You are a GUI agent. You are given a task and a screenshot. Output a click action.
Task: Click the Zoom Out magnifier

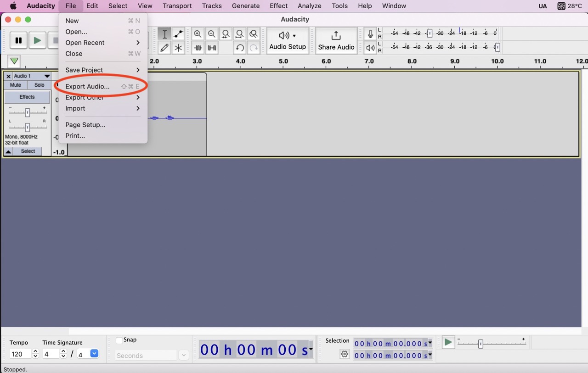point(212,34)
